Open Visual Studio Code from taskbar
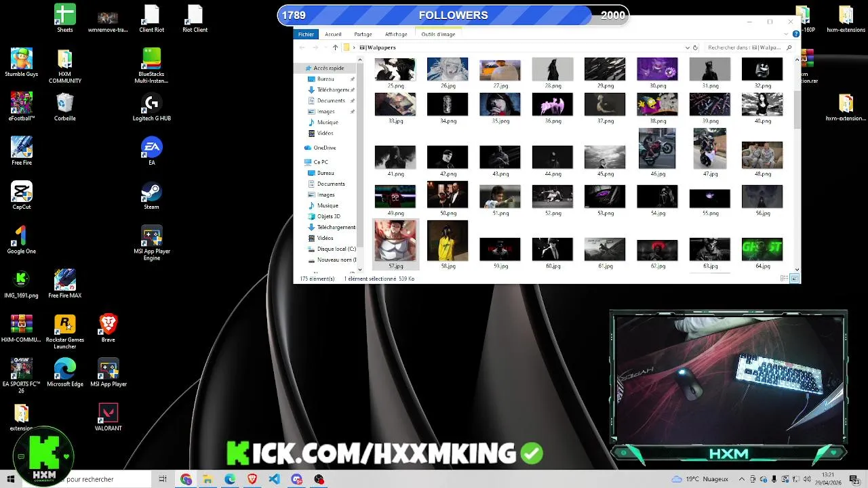This screenshot has width=868, height=488. [x=274, y=479]
